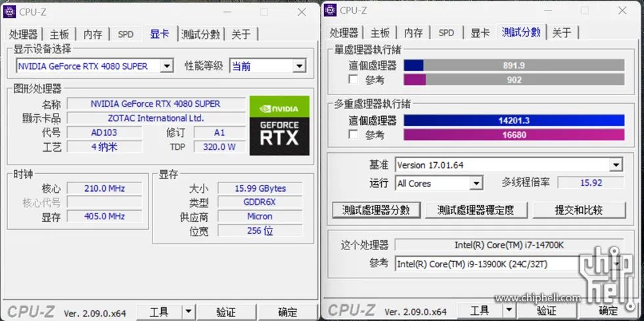Click the 多线程倍率 15.92 value

pyautogui.click(x=591, y=182)
